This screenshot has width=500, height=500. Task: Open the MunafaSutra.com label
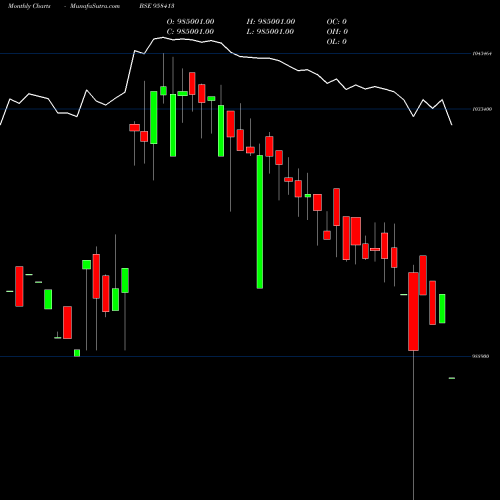coord(95,6)
